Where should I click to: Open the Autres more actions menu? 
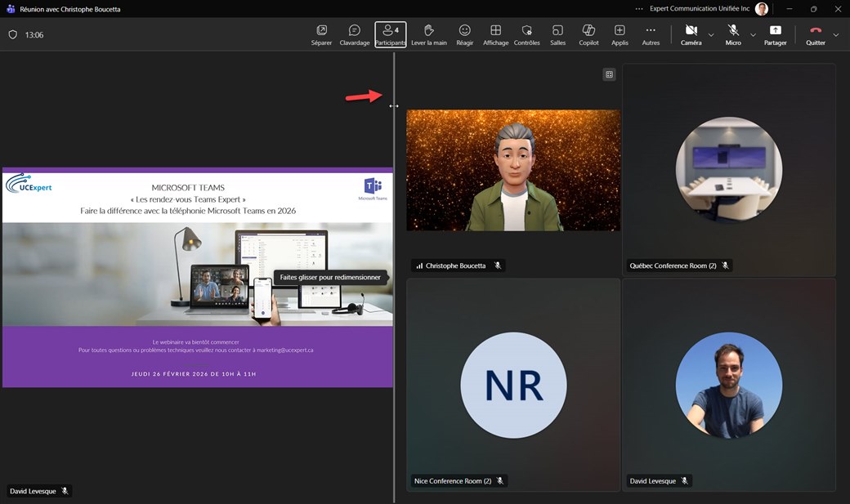click(651, 34)
